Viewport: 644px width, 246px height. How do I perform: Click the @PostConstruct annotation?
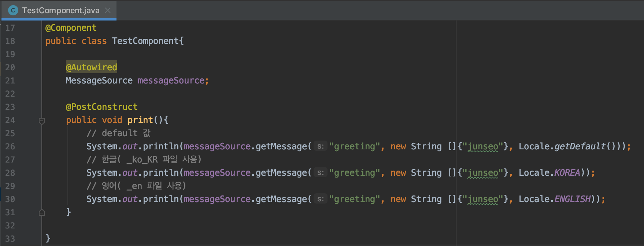coord(101,107)
